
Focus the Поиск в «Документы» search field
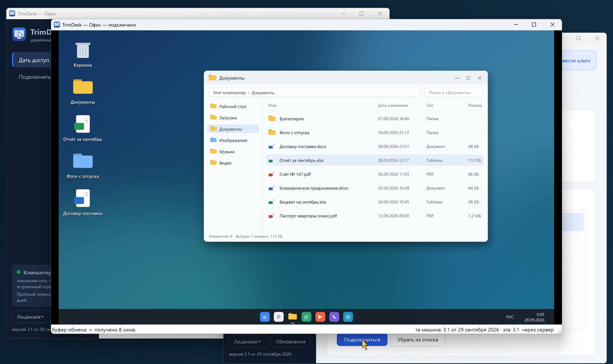(x=454, y=93)
